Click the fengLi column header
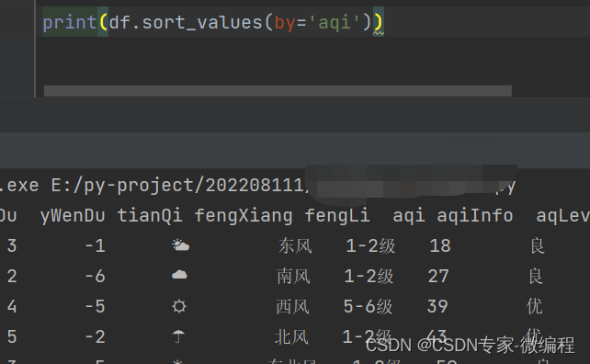This screenshot has width=590, height=364. pyautogui.click(x=337, y=216)
